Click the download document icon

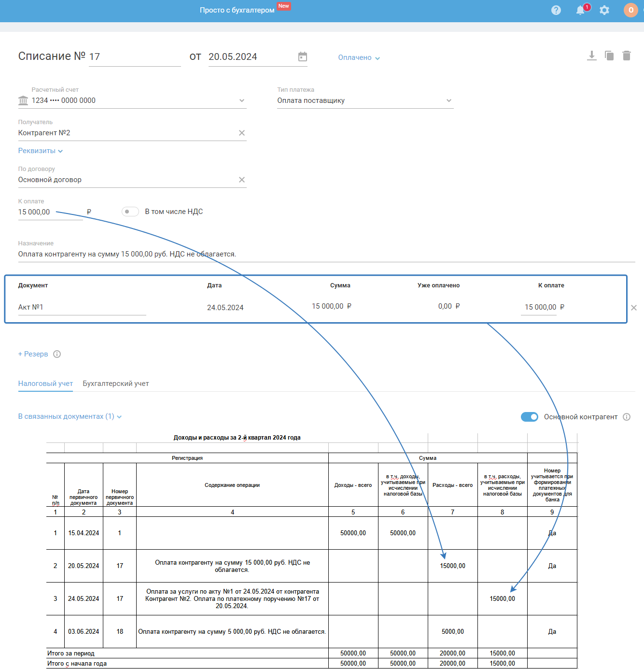tap(592, 56)
